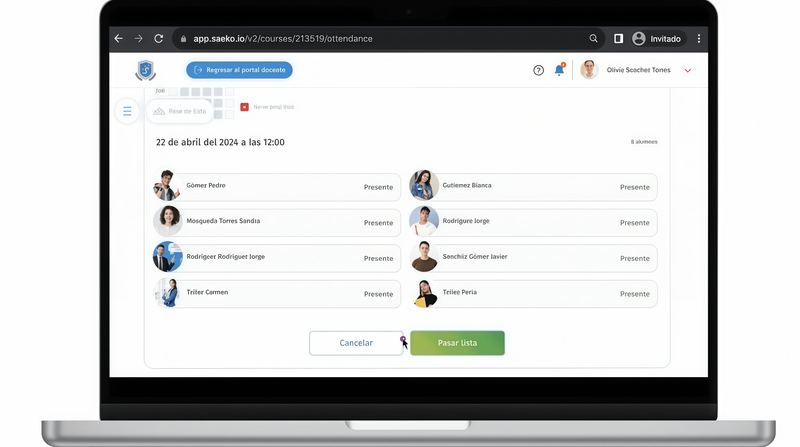Click the 8 alumnos count label

click(x=644, y=142)
